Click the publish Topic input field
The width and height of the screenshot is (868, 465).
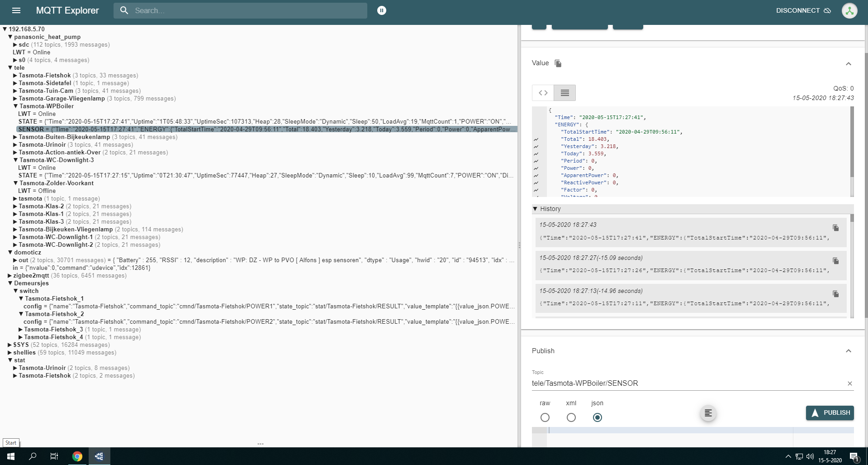coord(688,384)
